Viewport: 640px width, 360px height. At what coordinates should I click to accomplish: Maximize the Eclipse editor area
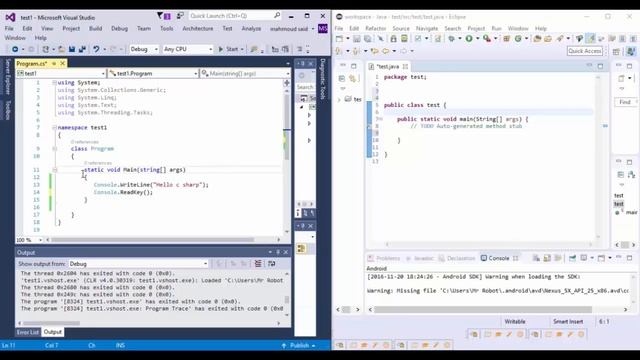[x=600, y=66]
